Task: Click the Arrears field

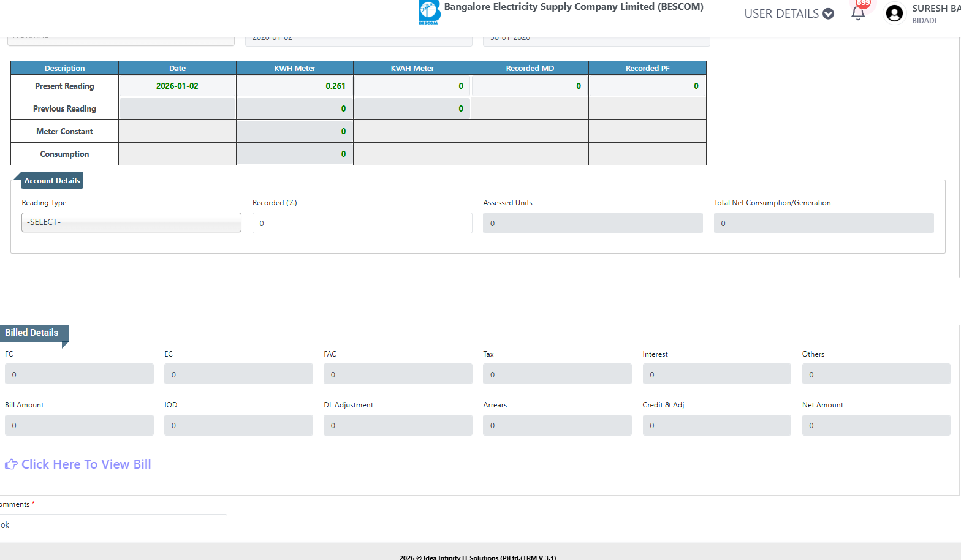Action: [557, 425]
